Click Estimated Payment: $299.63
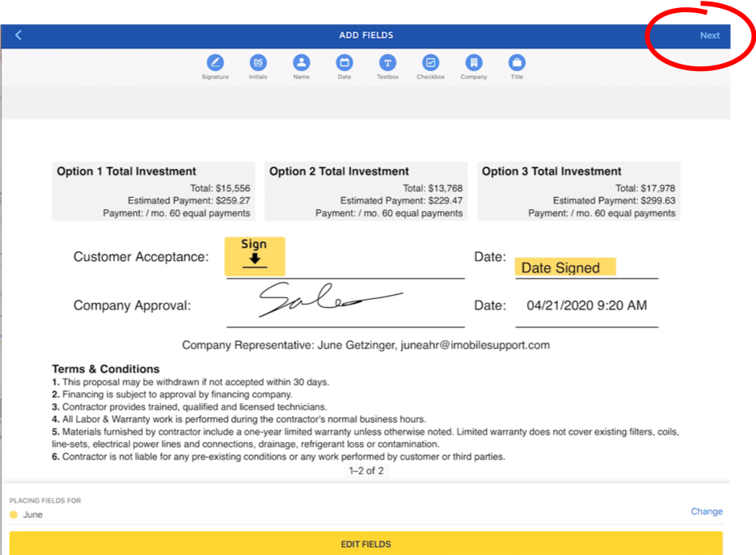The image size is (756, 555). (614, 200)
